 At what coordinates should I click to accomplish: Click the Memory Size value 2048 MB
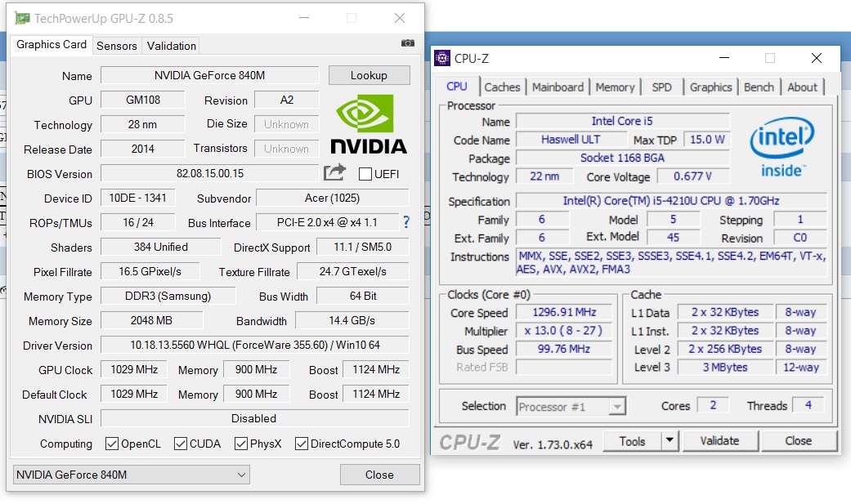click(151, 321)
